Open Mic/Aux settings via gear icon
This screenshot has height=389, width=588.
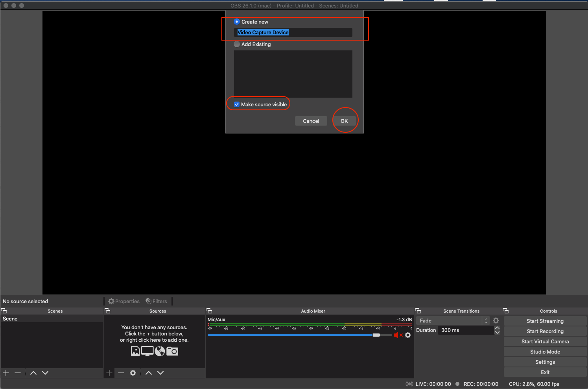[x=408, y=335]
